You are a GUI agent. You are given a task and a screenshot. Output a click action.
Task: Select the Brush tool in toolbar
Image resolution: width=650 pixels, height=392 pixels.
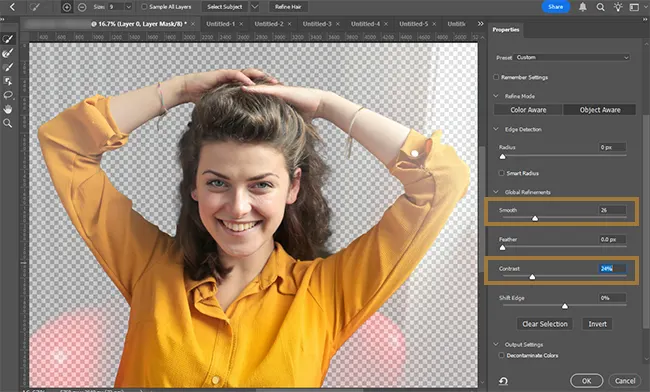[7, 67]
